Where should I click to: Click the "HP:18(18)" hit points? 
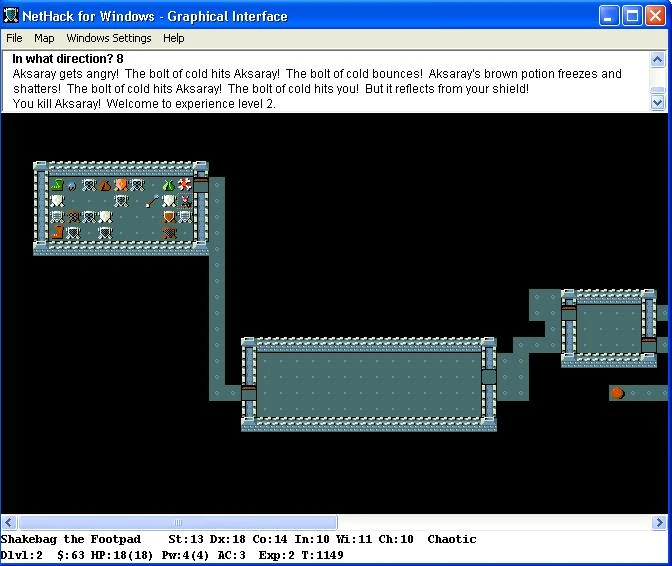tap(122, 555)
